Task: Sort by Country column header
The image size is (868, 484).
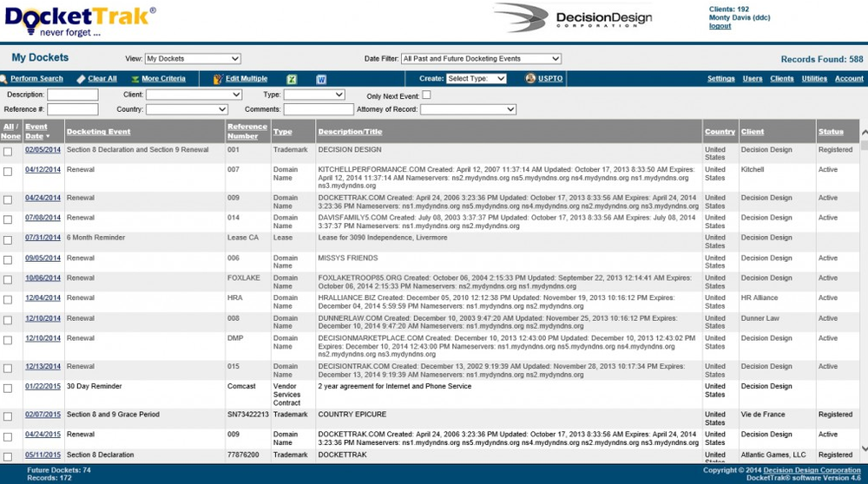Action: 720,132
